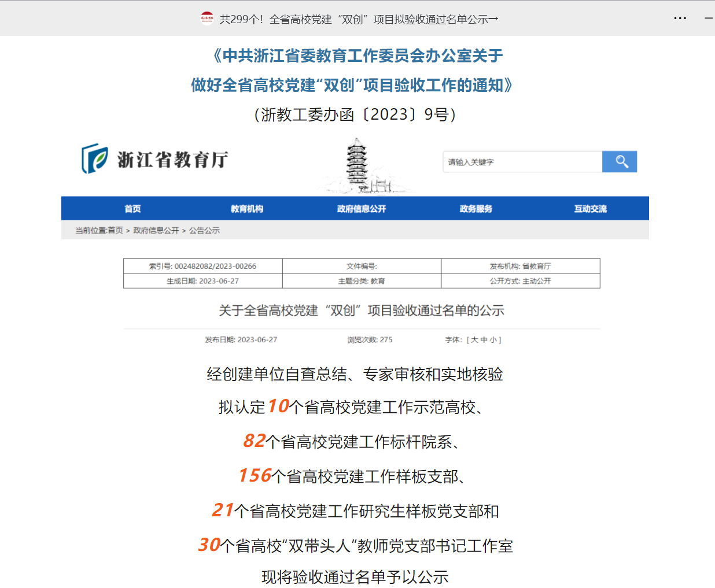Image resolution: width=715 pixels, height=588 pixels.
Task: Click 公告公示 breadcrumb link
Action: pyautogui.click(x=204, y=230)
